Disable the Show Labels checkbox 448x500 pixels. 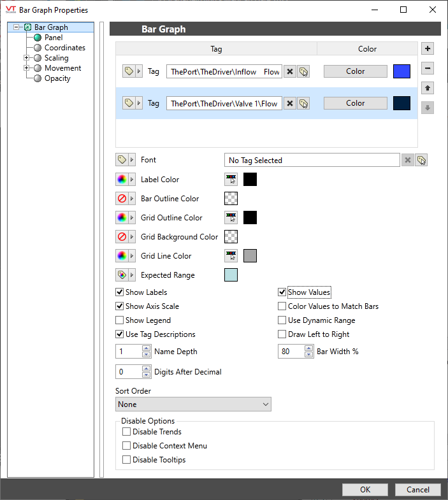click(120, 292)
